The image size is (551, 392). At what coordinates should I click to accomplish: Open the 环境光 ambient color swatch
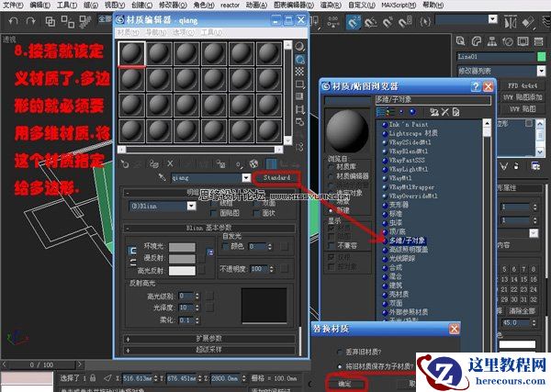tap(182, 247)
